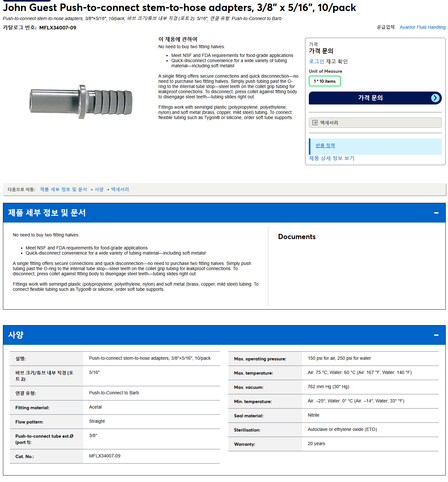This screenshot has height=482, width=448.
Task: Jump to 사양 anchor link
Action: tap(99, 190)
